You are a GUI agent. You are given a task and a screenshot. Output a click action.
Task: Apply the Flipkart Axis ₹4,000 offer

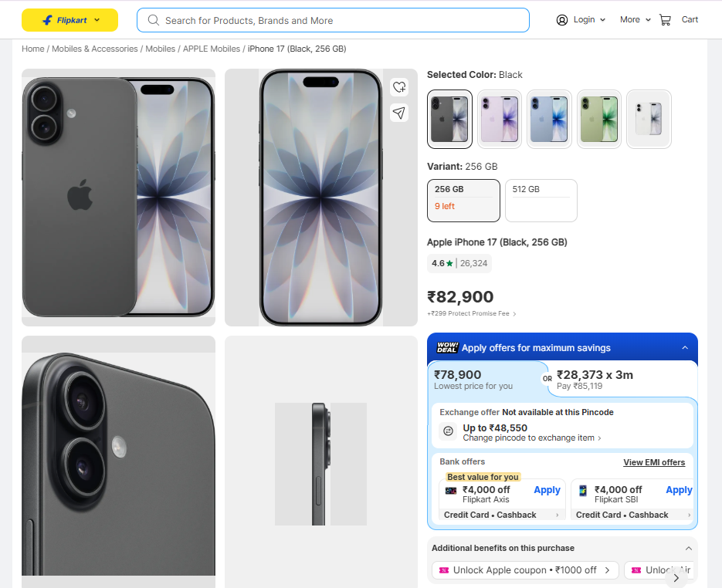[x=547, y=490]
